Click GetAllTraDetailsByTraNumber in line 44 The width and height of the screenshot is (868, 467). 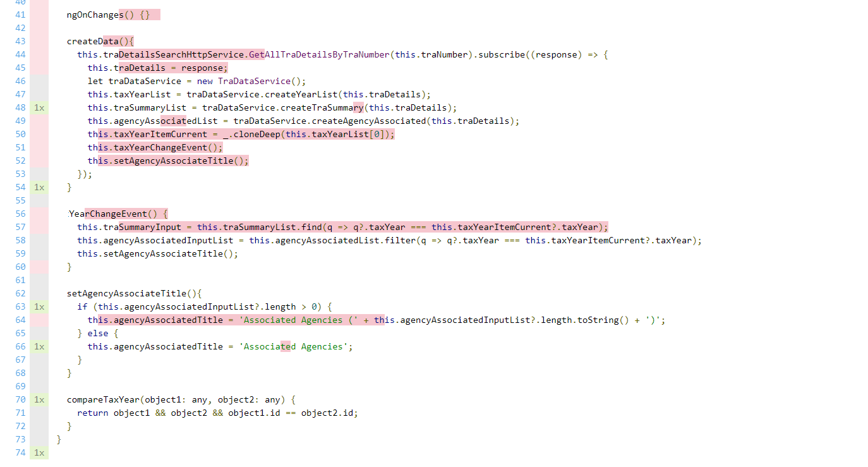[319, 54]
